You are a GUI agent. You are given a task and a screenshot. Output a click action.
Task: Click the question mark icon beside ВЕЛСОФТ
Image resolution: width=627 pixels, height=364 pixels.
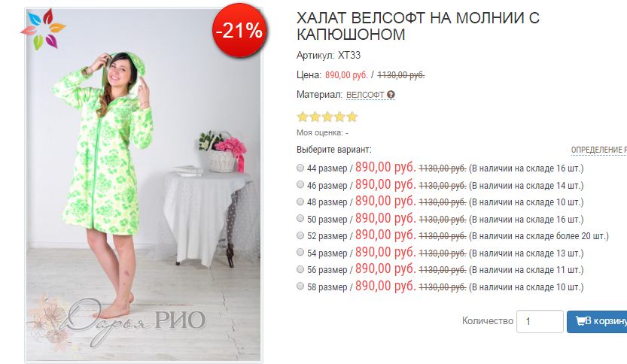(391, 95)
